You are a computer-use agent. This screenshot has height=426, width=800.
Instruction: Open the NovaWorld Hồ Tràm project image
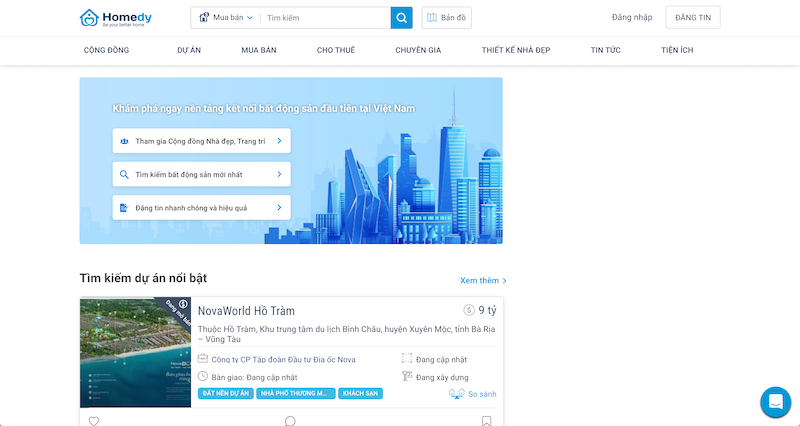[136, 353]
